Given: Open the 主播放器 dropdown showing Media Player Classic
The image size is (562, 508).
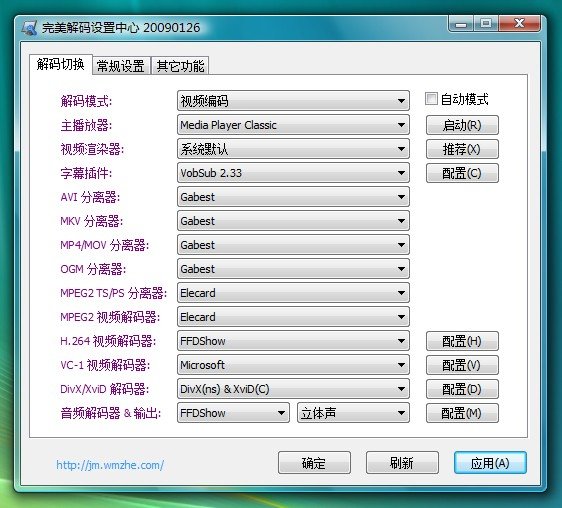Looking at the screenshot, I should point(293,125).
